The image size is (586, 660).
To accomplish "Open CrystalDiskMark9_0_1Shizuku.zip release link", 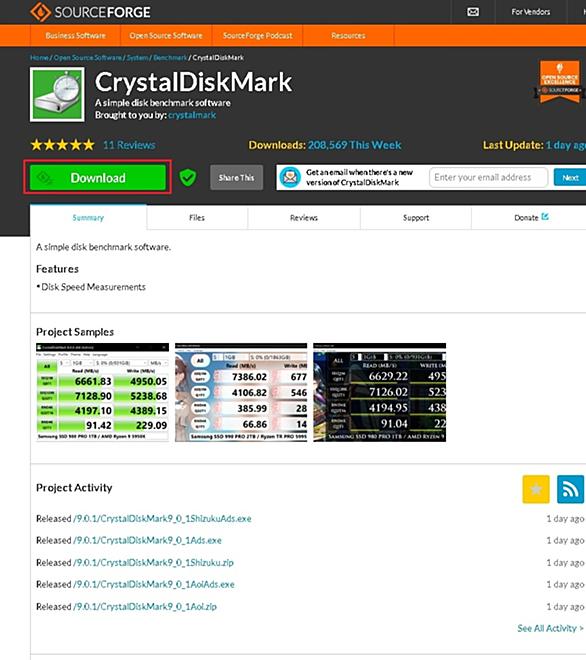I will click(x=153, y=563).
